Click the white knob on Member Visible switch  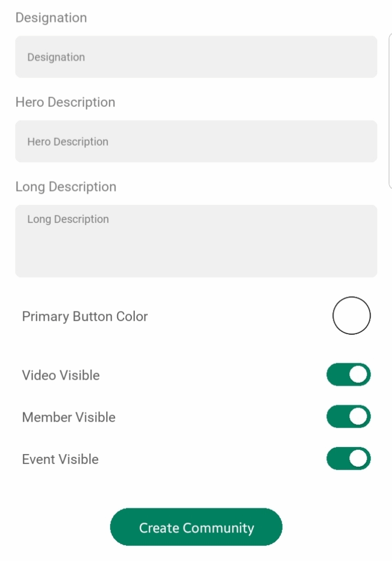click(359, 417)
